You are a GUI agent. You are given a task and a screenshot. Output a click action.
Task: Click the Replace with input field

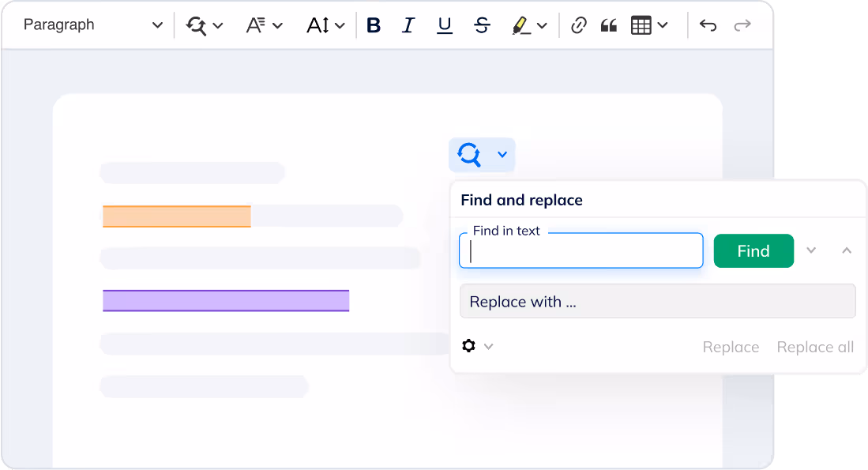click(x=657, y=302)
